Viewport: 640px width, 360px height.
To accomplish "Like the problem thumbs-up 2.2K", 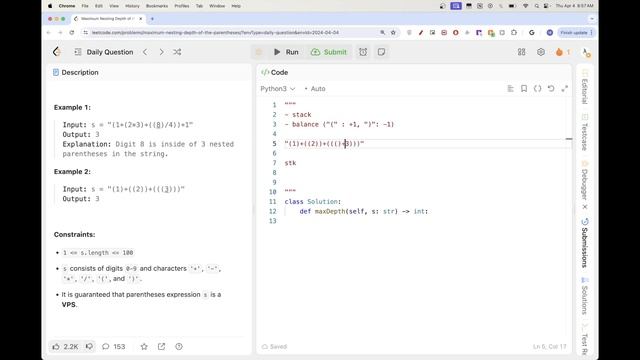I will (65, 347).
